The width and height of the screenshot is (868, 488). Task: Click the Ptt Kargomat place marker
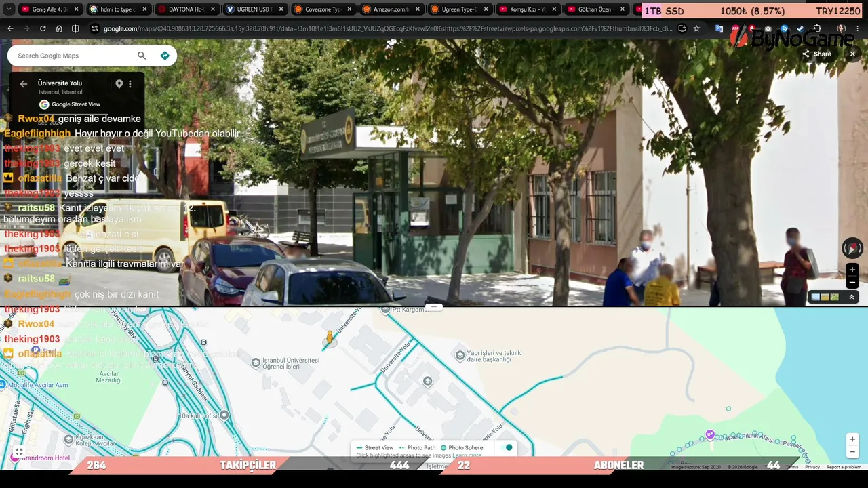click(x=387, y=310)
